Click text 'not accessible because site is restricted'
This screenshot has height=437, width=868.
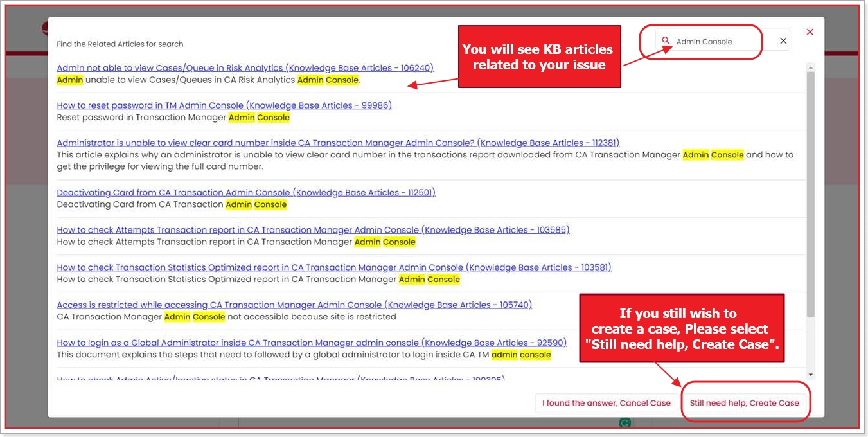312,317
